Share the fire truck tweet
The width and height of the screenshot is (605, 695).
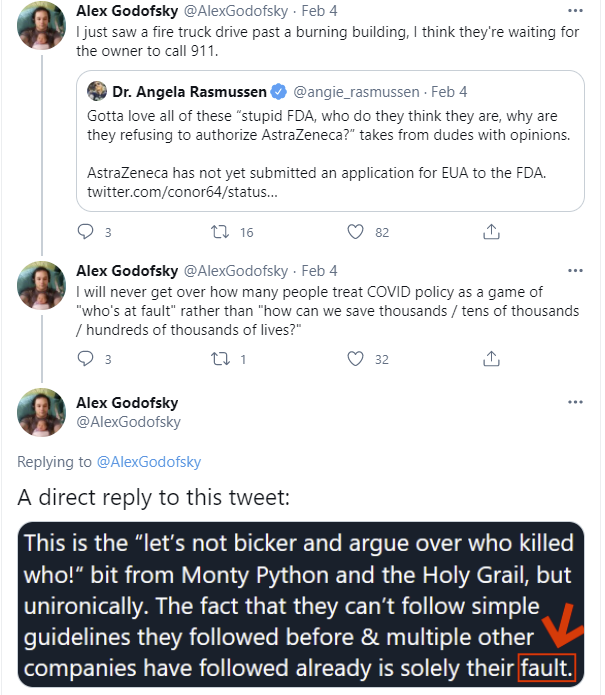click(491, 232)
